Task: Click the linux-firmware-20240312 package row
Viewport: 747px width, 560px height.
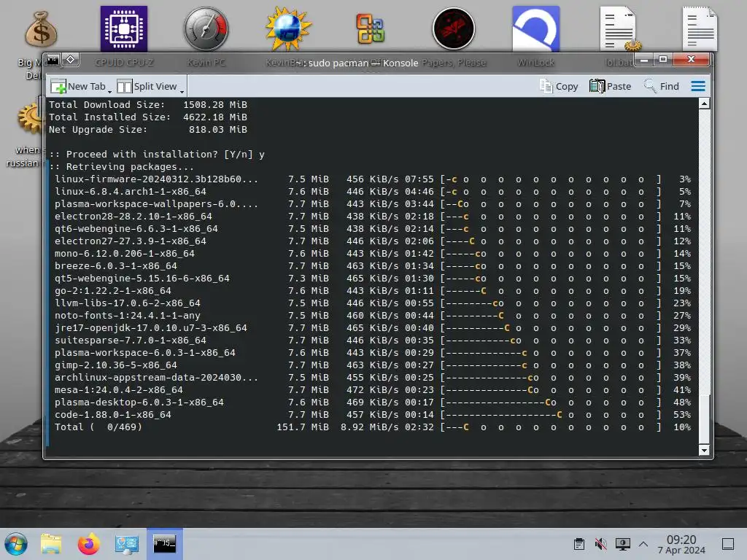Action: click(x=373, y=179)
